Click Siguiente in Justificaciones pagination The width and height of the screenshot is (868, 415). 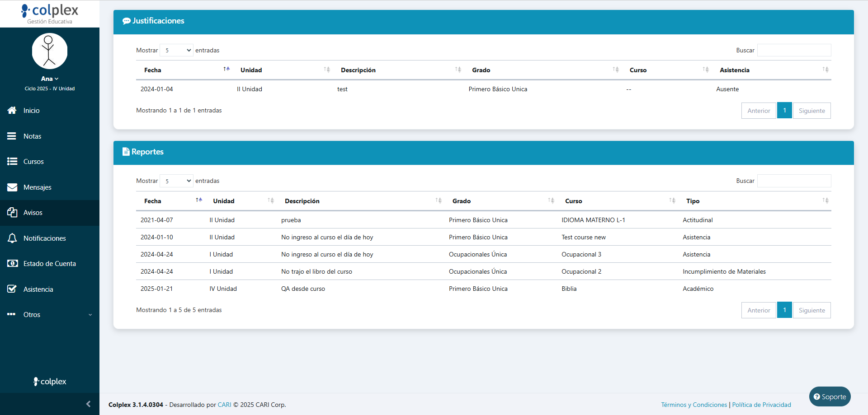pos(811,111)
